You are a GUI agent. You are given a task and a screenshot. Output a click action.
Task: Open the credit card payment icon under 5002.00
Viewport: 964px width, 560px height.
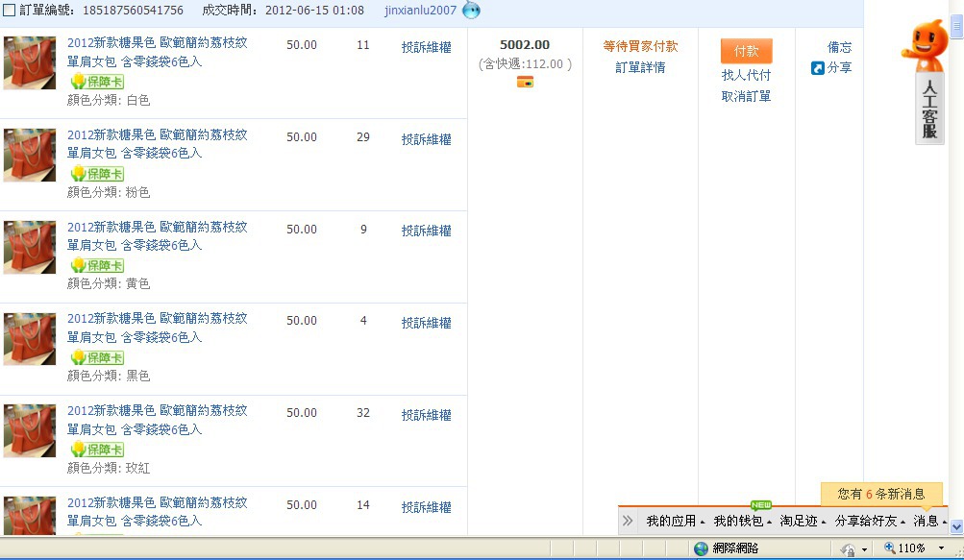point(525,82)
